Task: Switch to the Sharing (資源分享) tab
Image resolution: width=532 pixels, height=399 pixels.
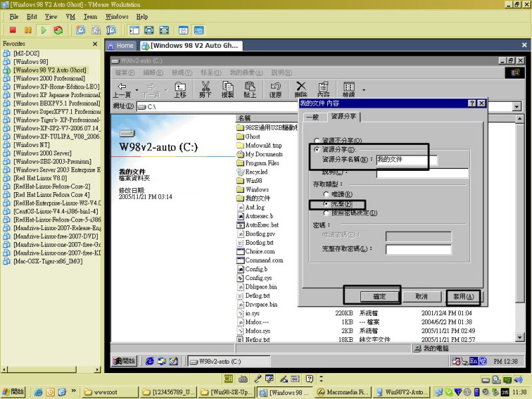Action: 343,116
